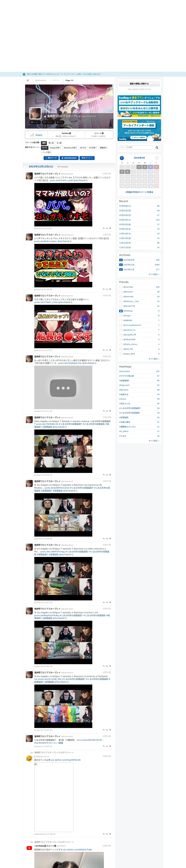The height and width of the screenshot is (868, 186).
Task: Open 1年前の今日のツイートを見る link
Action: (139, 192)
